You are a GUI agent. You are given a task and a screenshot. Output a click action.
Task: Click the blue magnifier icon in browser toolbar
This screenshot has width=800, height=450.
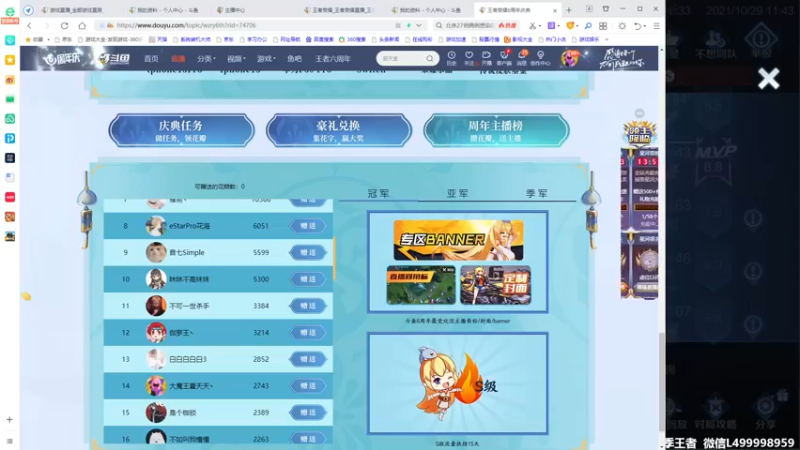(588, 26)
